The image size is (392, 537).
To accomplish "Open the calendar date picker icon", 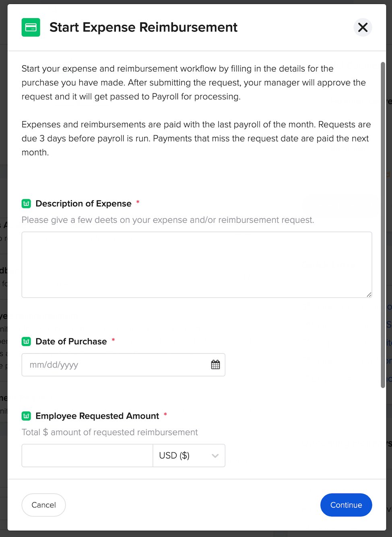I will click(216, 365).
